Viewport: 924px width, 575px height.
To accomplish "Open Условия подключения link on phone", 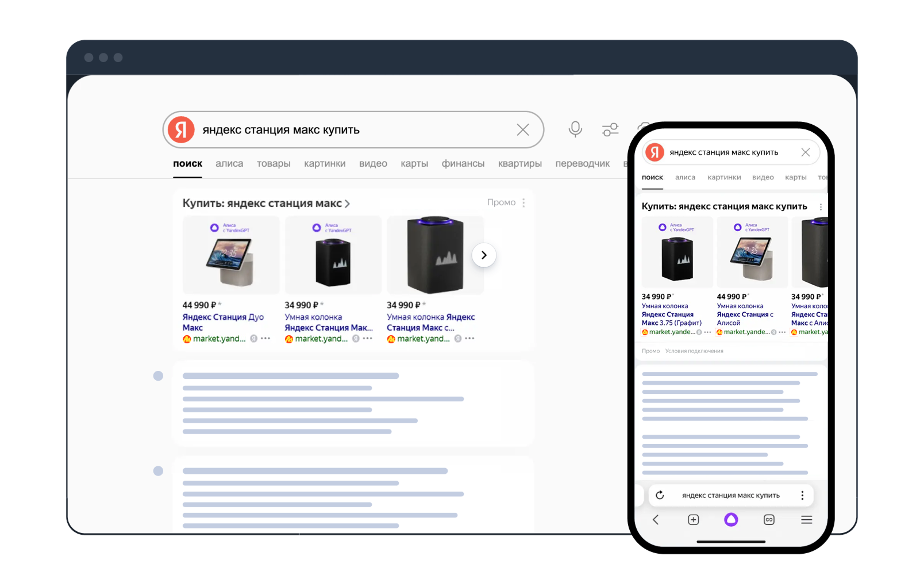I will [694, 351].
